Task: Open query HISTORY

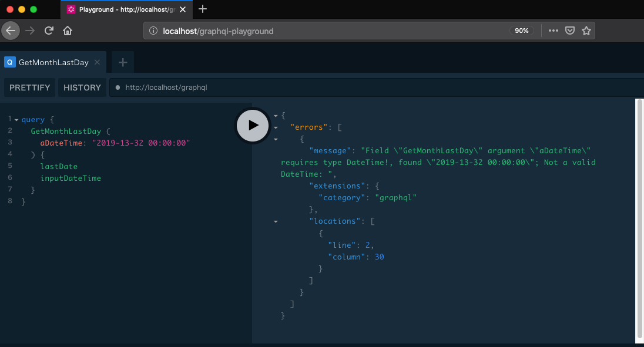Action: [82, 87]
